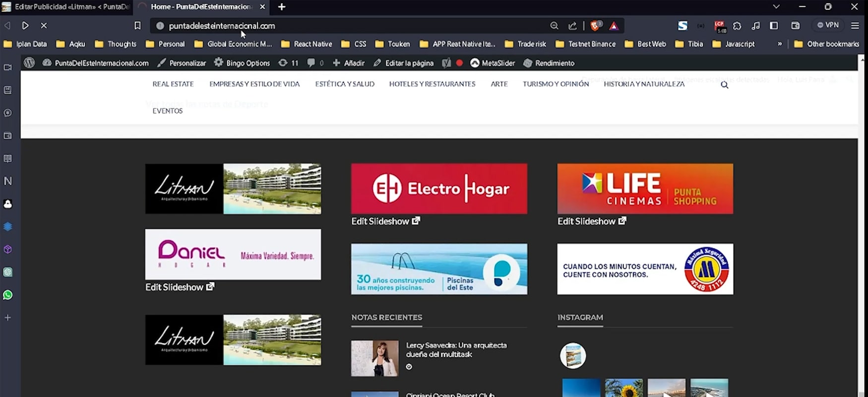The height and width of the screenshot is (397, 868).
Task: Stop page loading with the X button
Action: tap(44, 25)
